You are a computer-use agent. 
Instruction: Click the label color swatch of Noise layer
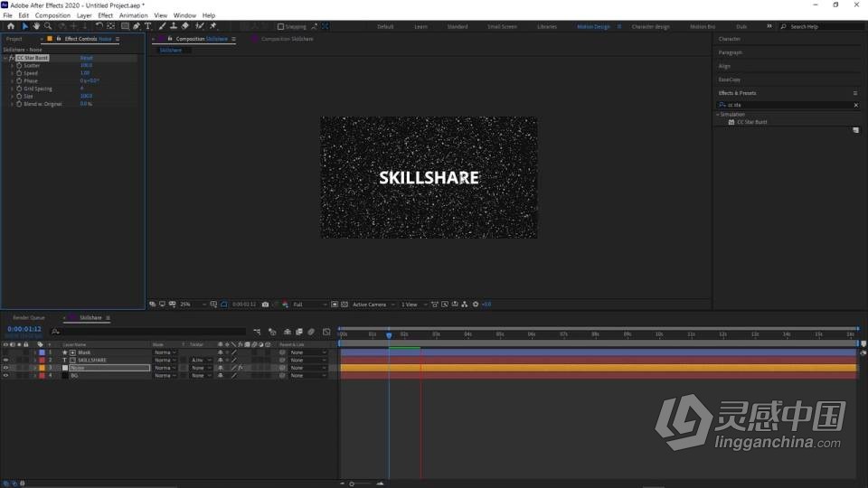42,368
